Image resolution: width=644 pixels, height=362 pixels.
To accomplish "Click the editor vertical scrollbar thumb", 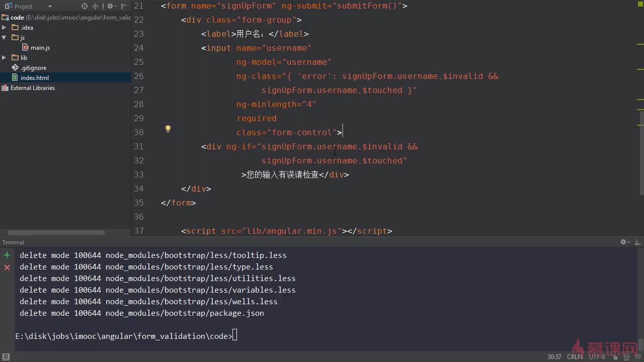I will 641,153.
